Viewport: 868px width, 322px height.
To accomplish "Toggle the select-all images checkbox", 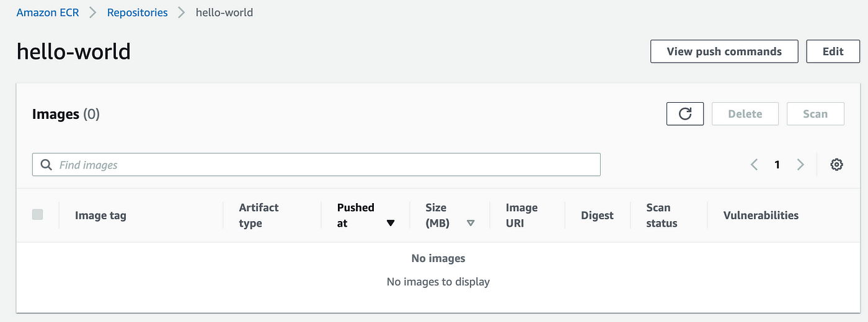I will click(x=38, y=215).
